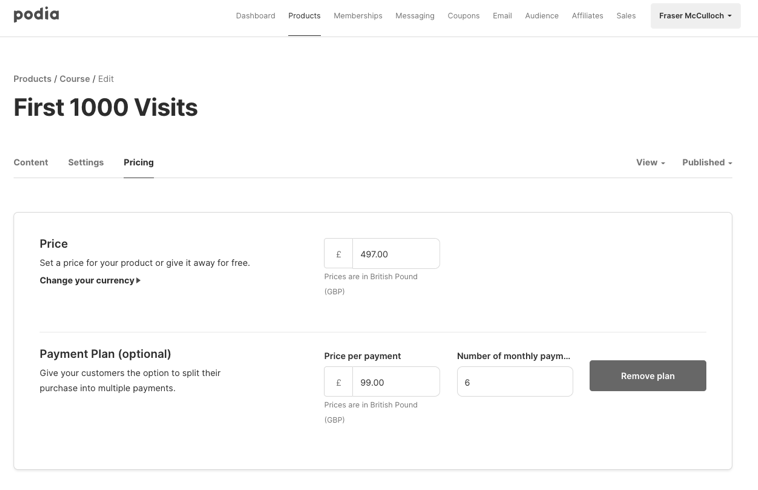Screen dimensions: 758x490
Task: Expand the View dropdown
Action: [x=650, y=162]
